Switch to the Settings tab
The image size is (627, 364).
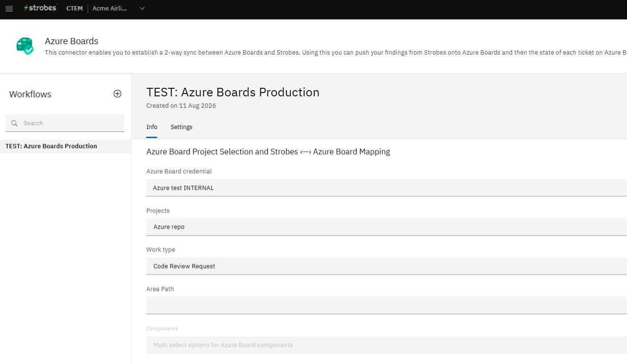(181, 127)
